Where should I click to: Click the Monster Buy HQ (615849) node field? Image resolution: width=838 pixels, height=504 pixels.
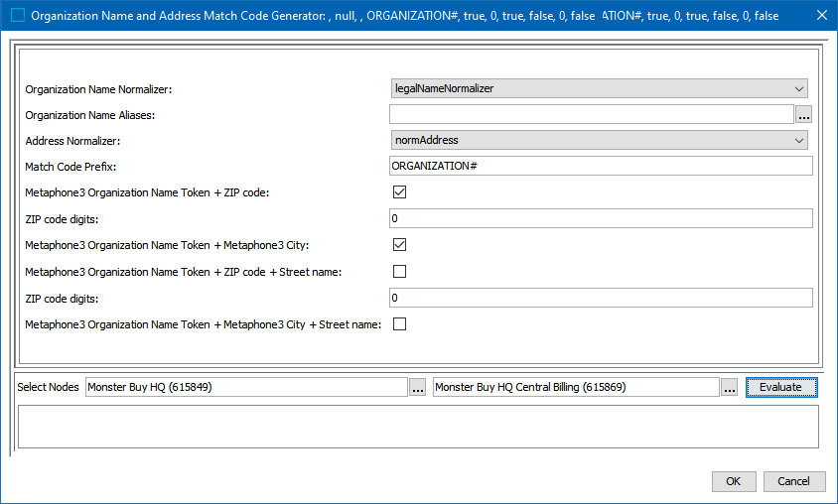[x=246, y=388]
